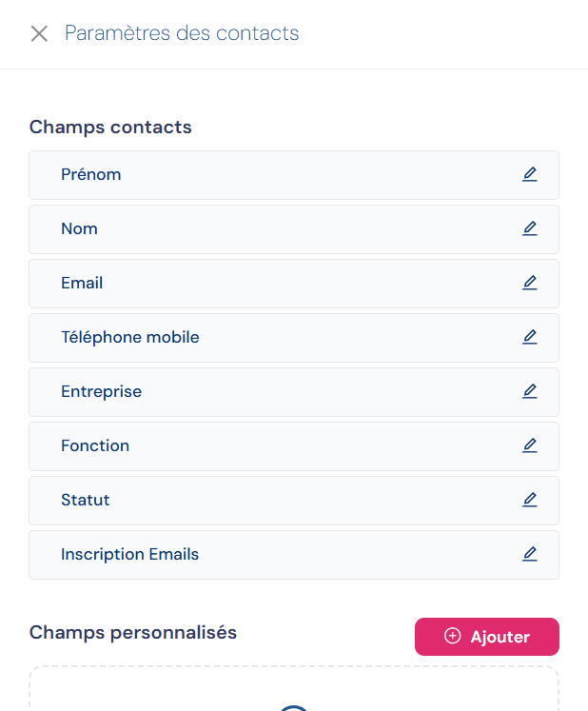Screen dimensions: 588x711
Task: Click the edit pencil for Prénom
Action: tap(530, 175)
